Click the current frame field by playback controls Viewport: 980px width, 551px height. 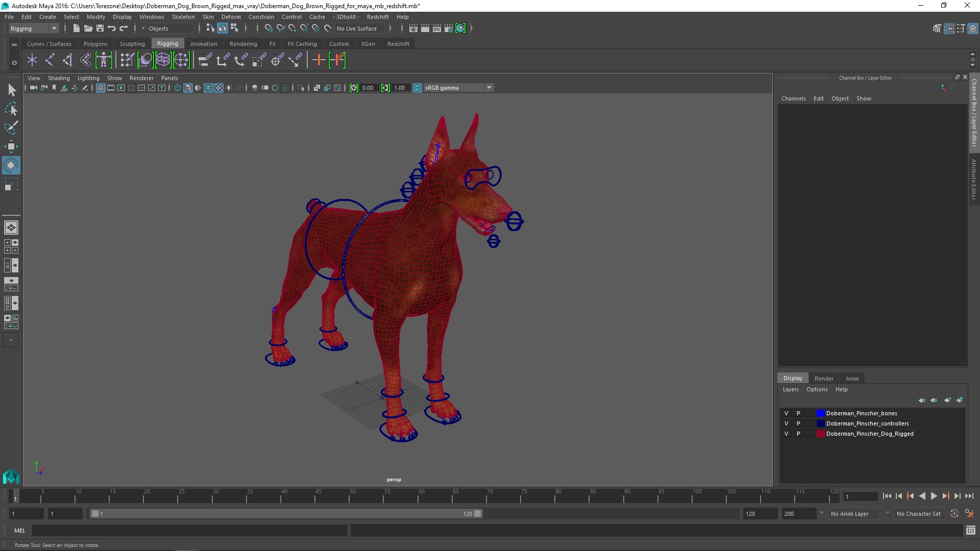coord(860,496)
